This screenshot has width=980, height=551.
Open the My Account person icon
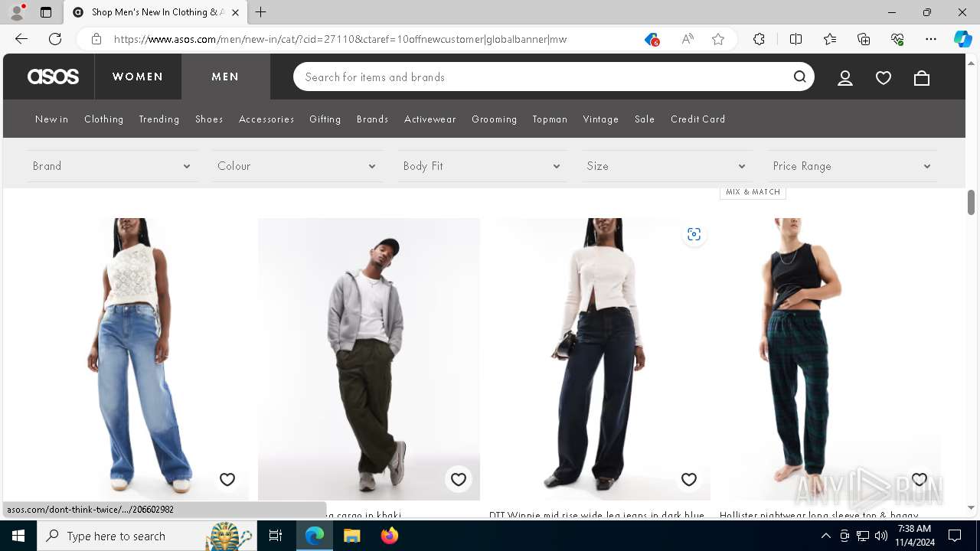(x=845, y=77)
